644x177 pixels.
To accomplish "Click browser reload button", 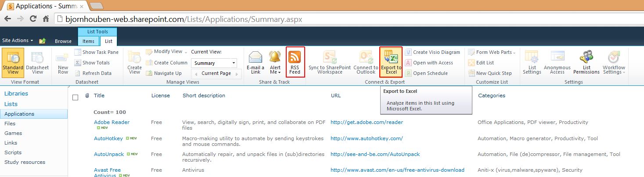I will click(x=33, y=19).
